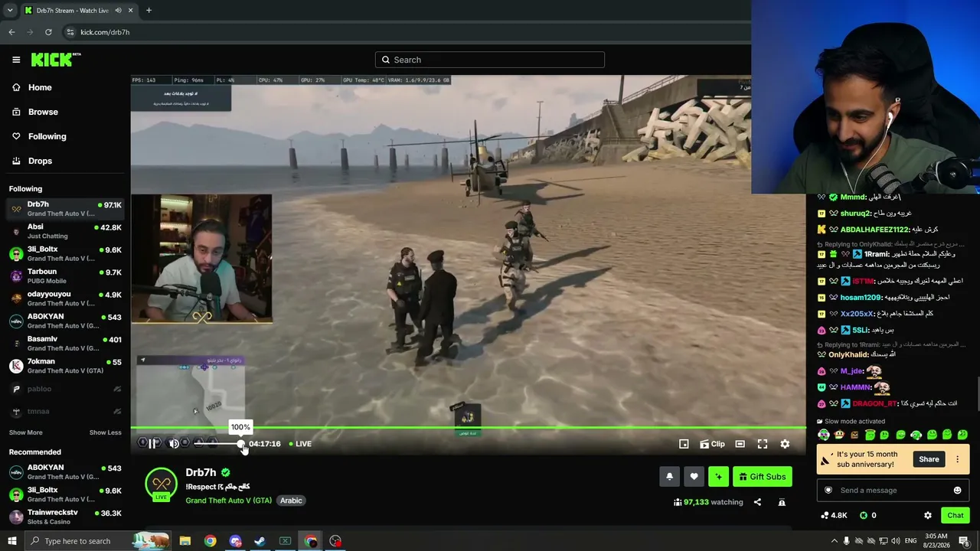
Task: Close the Drb7h Stream browser tab
Action: (132, 10)
